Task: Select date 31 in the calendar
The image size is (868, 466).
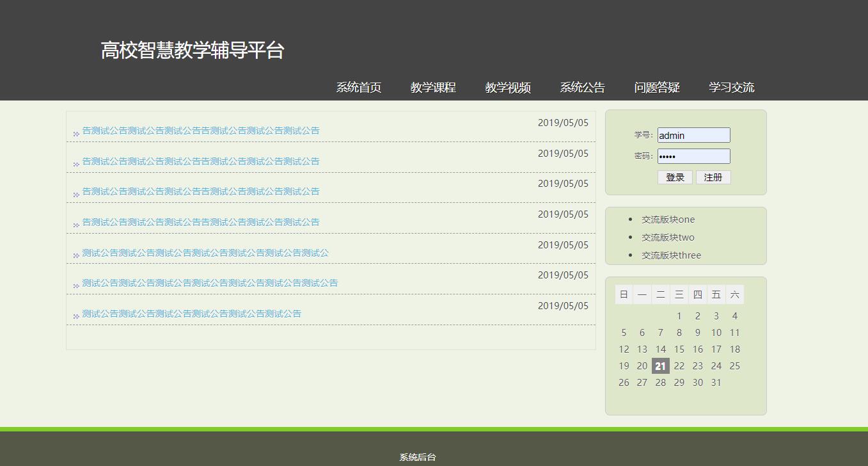Action: tap(716, 382)
